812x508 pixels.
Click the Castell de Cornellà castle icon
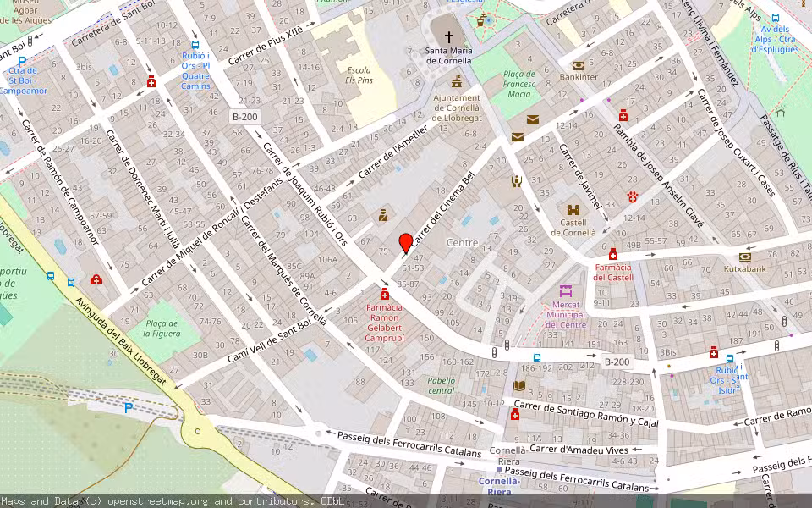573,210
